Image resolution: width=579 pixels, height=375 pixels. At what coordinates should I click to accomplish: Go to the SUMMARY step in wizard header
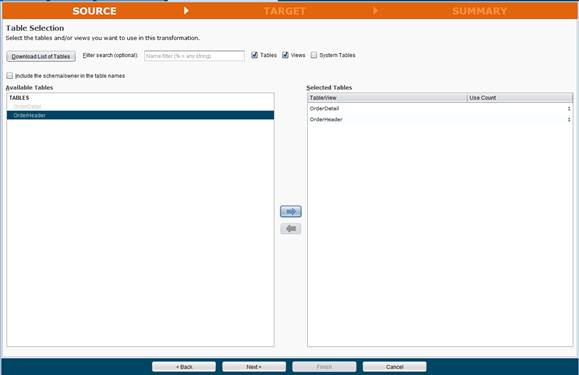coord(479,11)
